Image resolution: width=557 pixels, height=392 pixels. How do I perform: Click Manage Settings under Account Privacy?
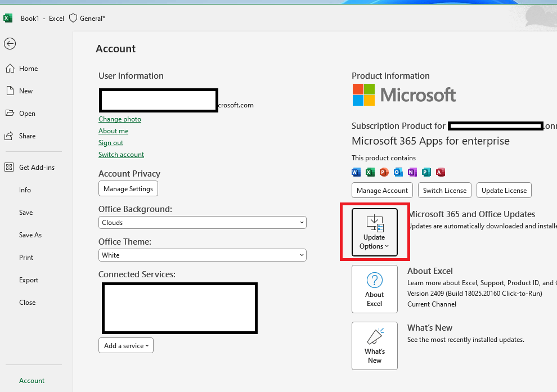tap(128, 189)
